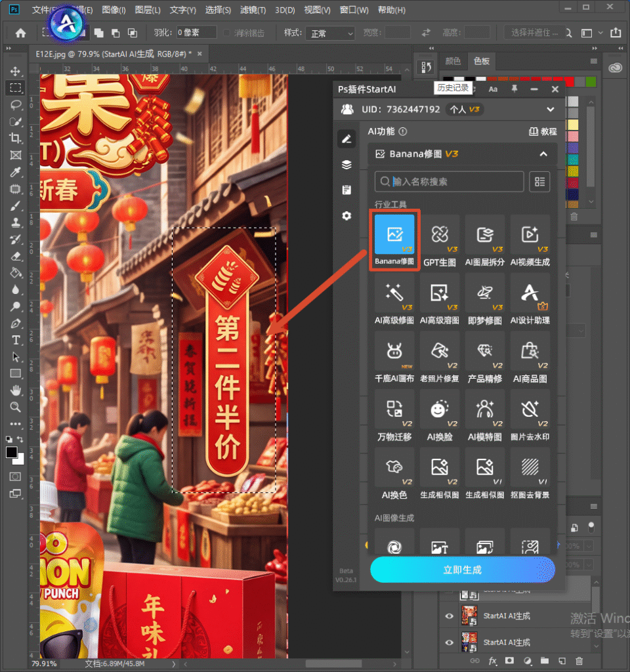Open the AI高级修图 tool
Image resolution: width=630 pixels, height=672 pixels.
pos(394,299)
